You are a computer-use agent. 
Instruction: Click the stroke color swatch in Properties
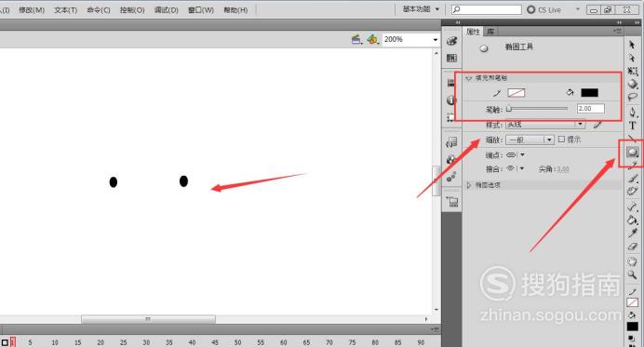517,93
